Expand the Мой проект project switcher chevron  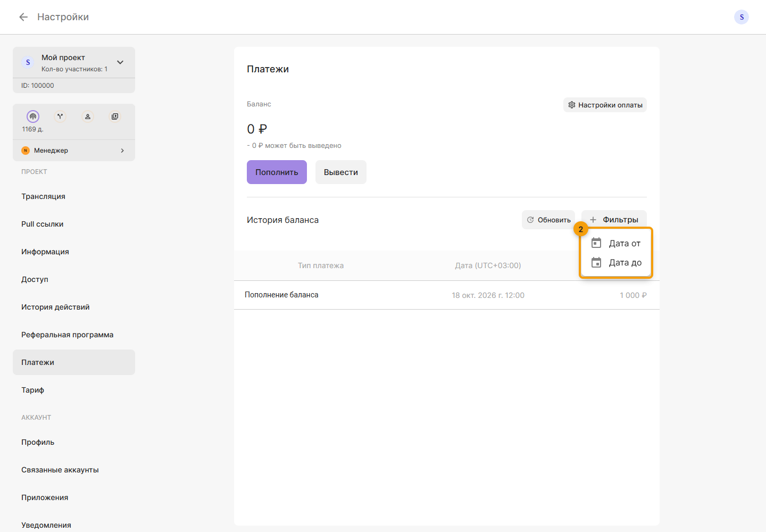120,62
